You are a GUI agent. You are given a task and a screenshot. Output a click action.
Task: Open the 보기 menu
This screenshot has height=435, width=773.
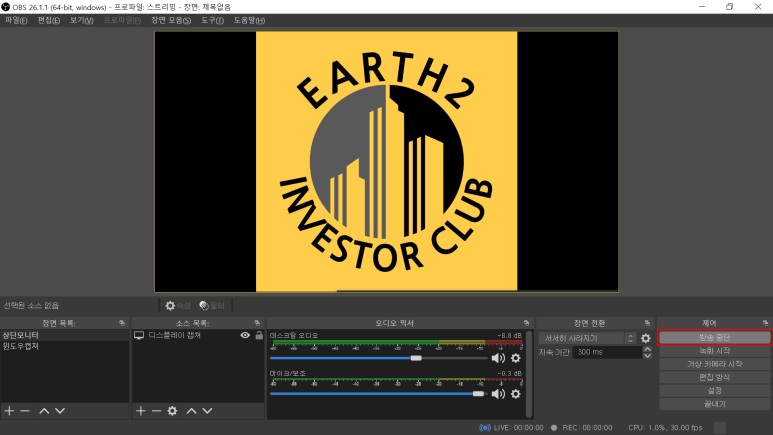point(81,20)
